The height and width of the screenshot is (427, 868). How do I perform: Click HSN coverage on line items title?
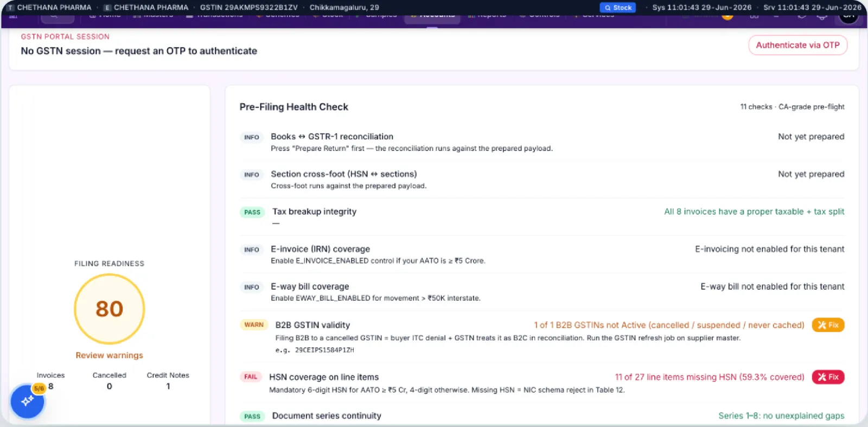coord(324,377)
